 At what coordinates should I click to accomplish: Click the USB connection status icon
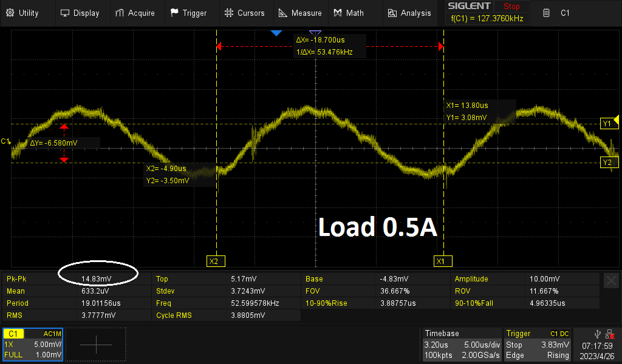click(x=598, y=334)
